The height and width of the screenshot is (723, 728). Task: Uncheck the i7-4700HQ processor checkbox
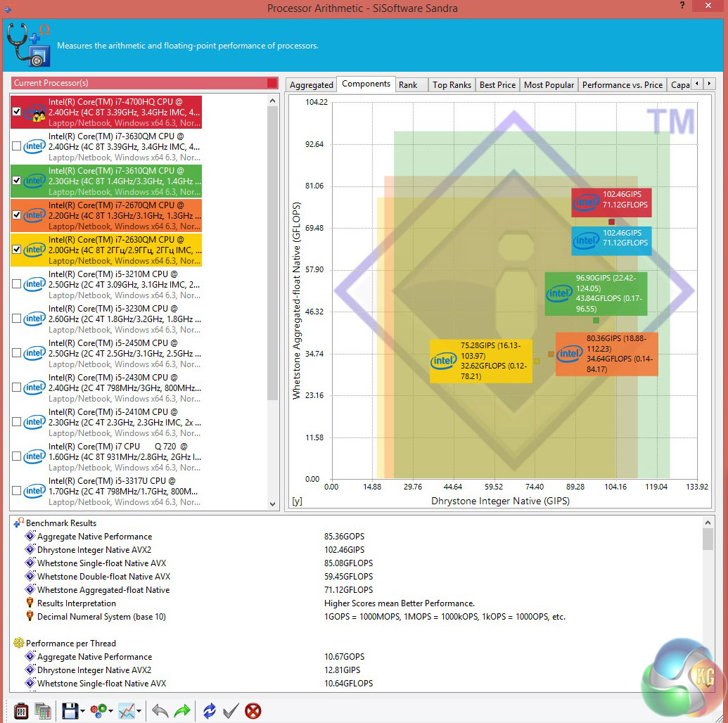(16, 111)
